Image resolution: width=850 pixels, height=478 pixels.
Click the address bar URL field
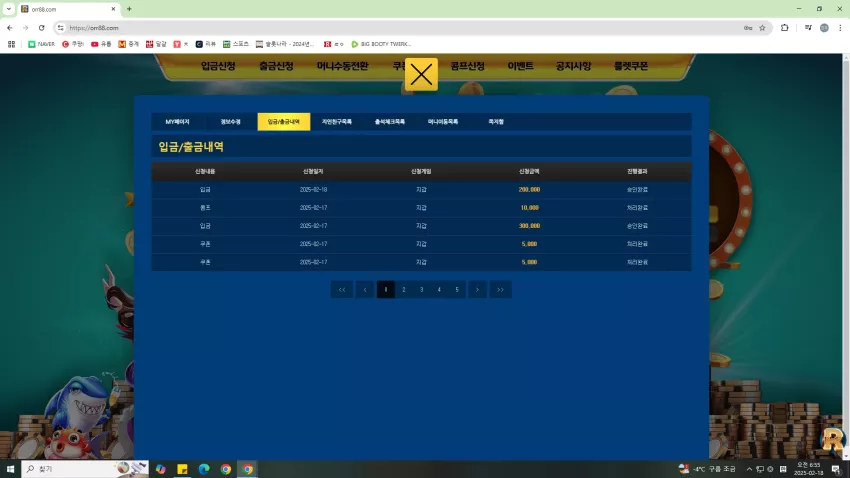(401, 28)
